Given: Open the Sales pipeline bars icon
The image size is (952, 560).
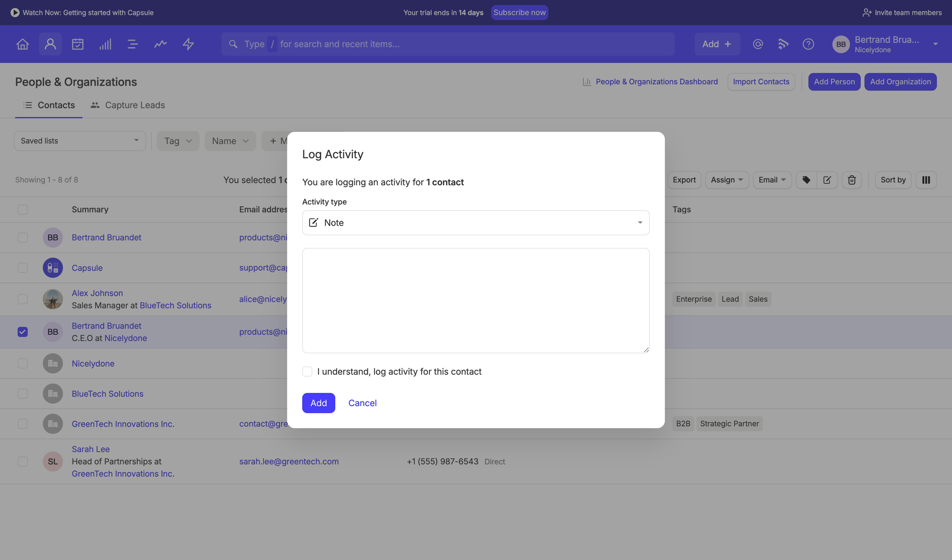Looking at the screenshot, I should tap(105, 44).
